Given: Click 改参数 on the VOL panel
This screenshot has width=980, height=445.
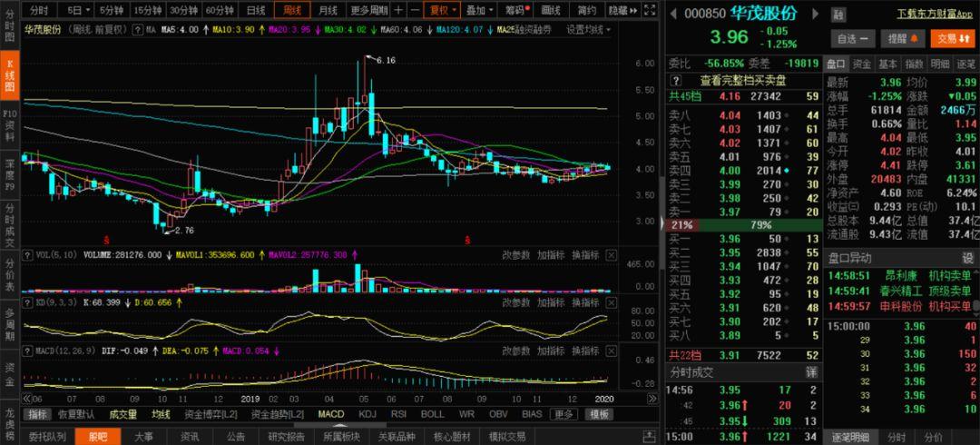Looking at the screenshot, I should [x=516, y=254].
